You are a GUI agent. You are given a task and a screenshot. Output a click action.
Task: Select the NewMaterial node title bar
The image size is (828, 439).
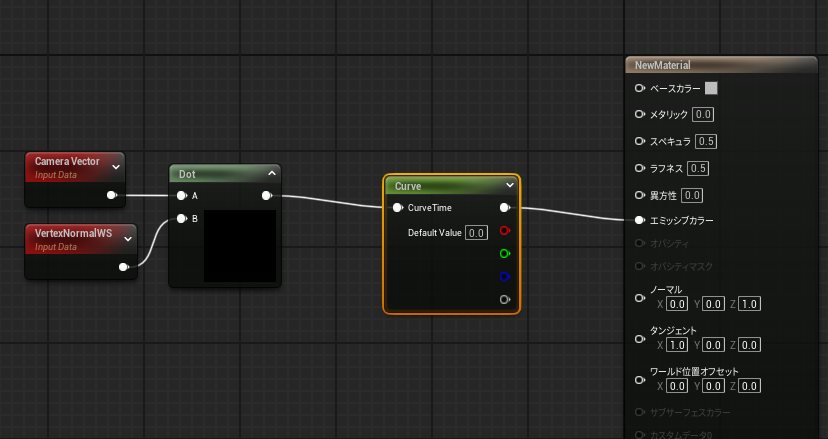pos(721,65)
